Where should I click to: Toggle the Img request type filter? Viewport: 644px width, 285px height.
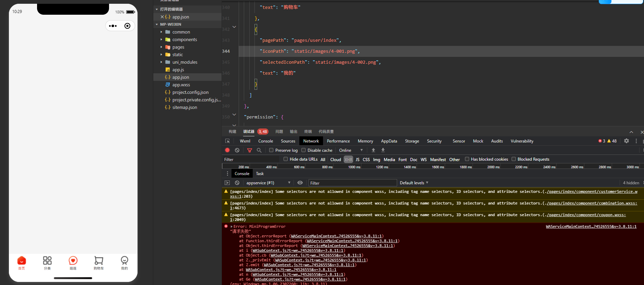pyautogui.click(x=377, y=160)
